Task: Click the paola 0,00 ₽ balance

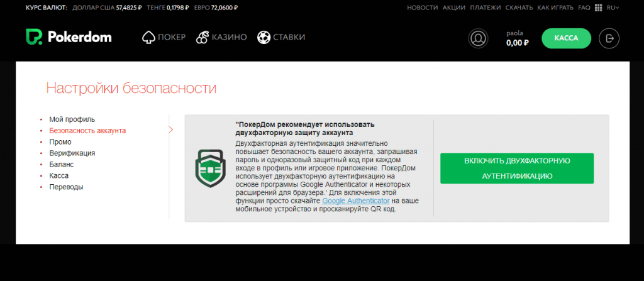Action: (x=517, y=39)
